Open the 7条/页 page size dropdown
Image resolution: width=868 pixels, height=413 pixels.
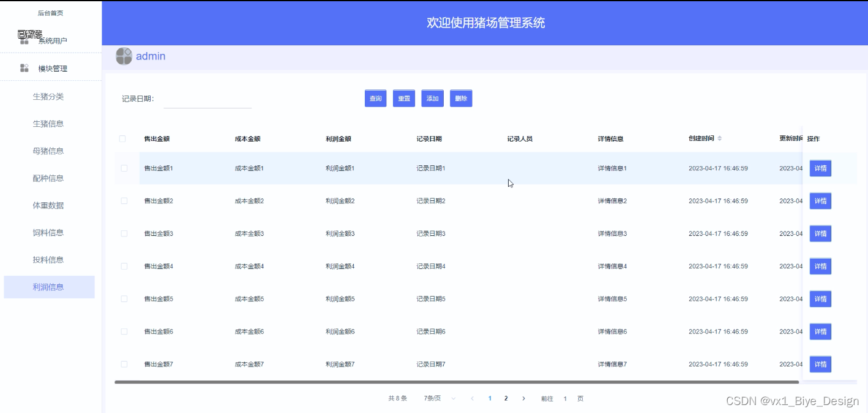[x=440, y=398]
